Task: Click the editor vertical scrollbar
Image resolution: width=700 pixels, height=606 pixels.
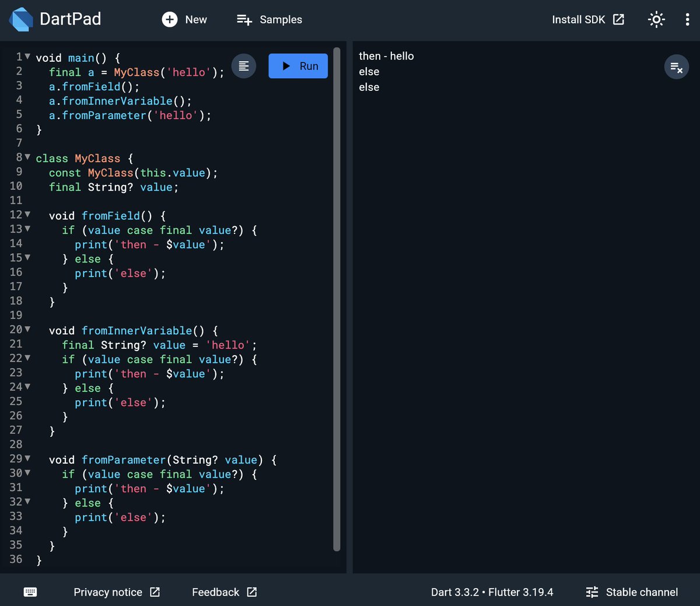Action: pos(337,299)
